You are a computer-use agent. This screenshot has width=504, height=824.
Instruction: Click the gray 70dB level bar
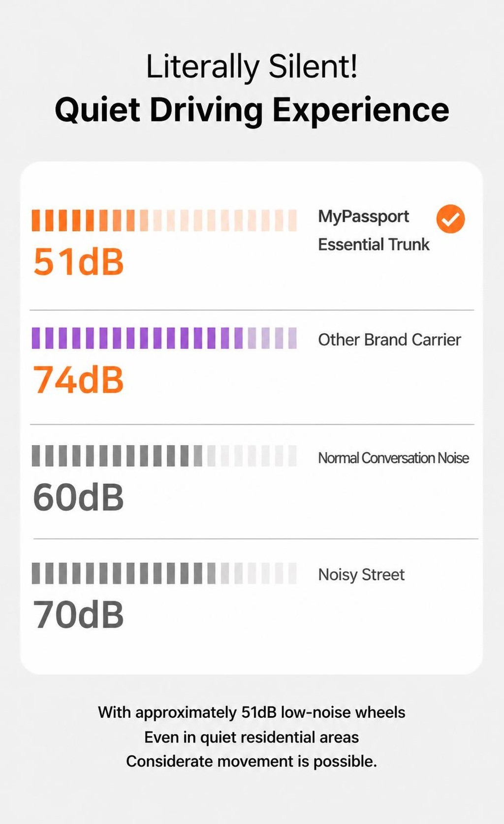(164, 573)
